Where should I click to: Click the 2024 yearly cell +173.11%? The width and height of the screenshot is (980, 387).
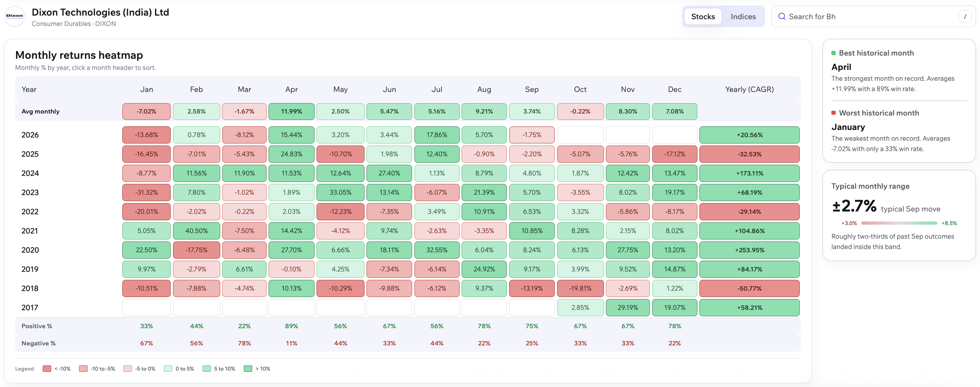coord(749,173)
